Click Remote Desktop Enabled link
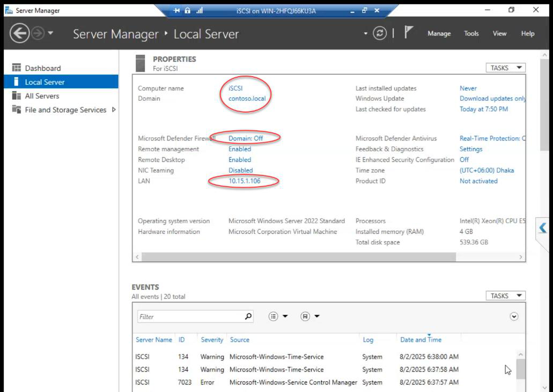Image resolution: width=553 pixels, height=392 pixels. tap(239, 159)
